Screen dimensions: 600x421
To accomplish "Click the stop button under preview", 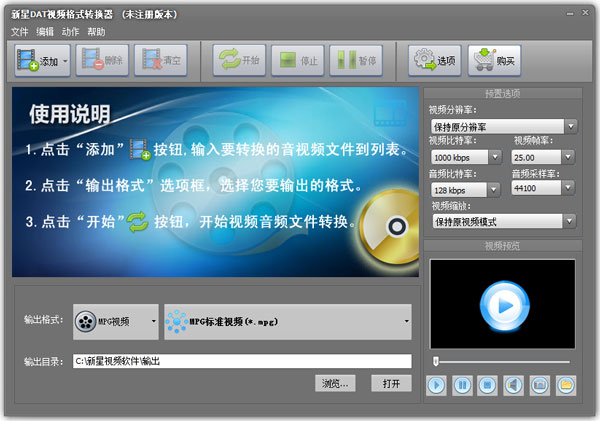I will tap(488, 385).
